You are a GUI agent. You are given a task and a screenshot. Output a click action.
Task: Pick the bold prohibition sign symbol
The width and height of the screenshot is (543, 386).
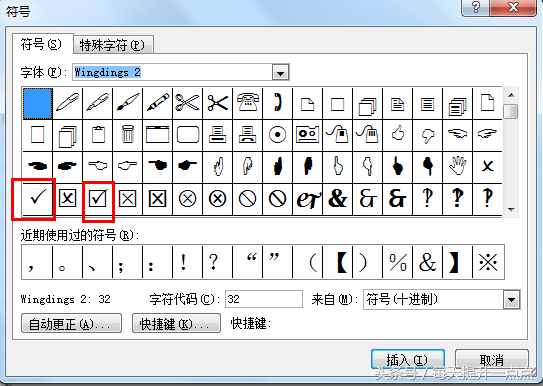(x=277, y=199)
